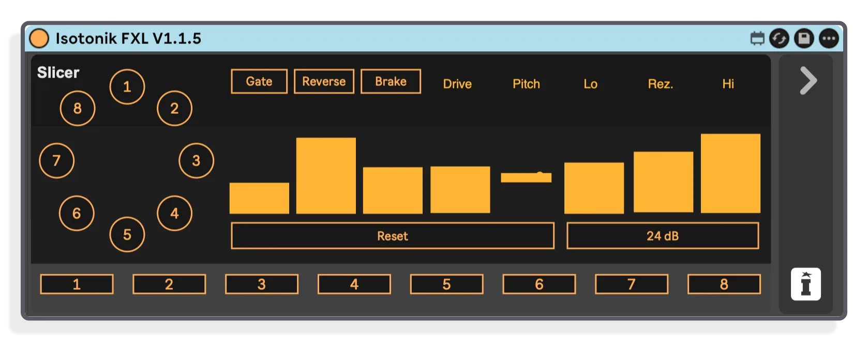Open the three-dots device options menu

point(829,38)
